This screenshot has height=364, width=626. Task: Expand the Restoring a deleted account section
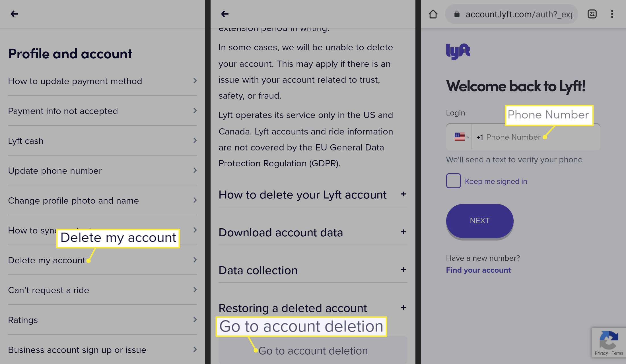tap(402, 308)
